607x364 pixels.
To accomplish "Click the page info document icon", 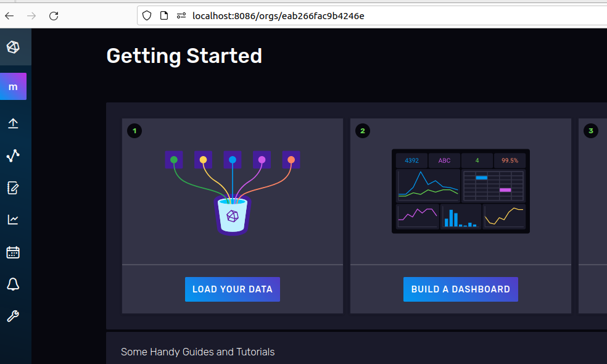I will (x=164, y=15).
